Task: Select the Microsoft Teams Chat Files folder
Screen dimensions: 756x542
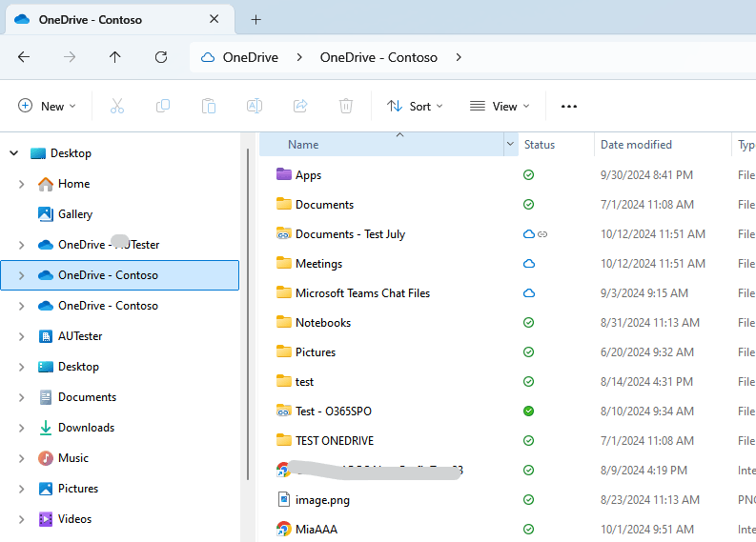Action: 362,293
